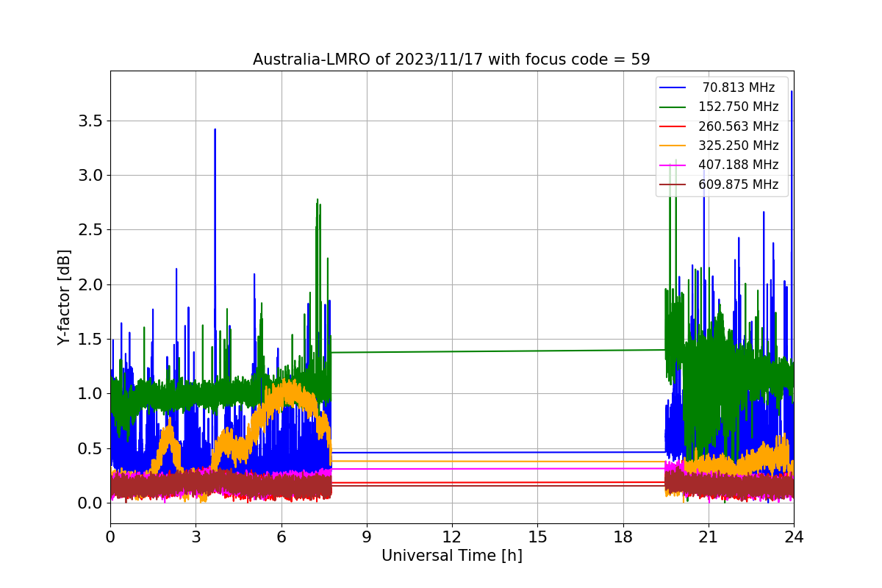Screen dimensions: 882x588
Task: Click the 2.0 y-axis tick label
Action: tap(90, 284)
